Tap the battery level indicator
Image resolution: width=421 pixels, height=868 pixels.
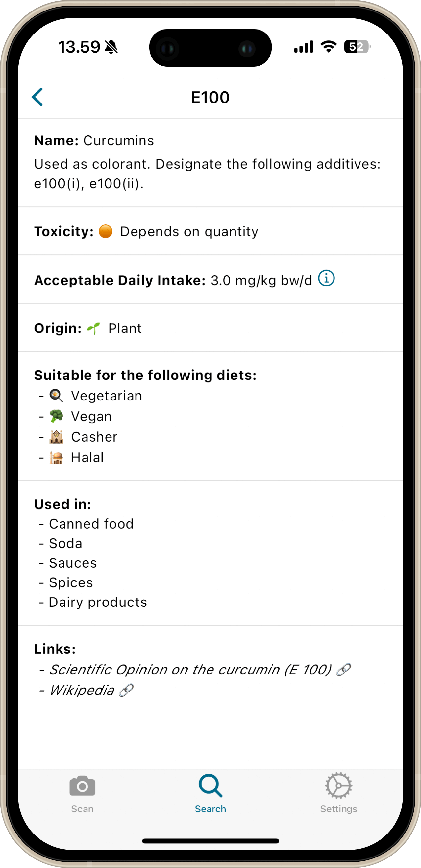tap(357, 47)
